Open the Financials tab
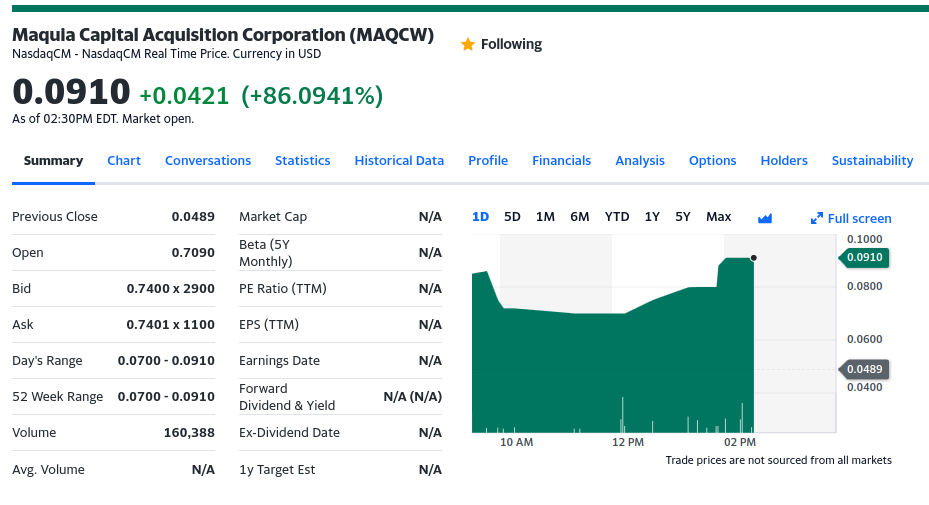 tap(561, 161)
